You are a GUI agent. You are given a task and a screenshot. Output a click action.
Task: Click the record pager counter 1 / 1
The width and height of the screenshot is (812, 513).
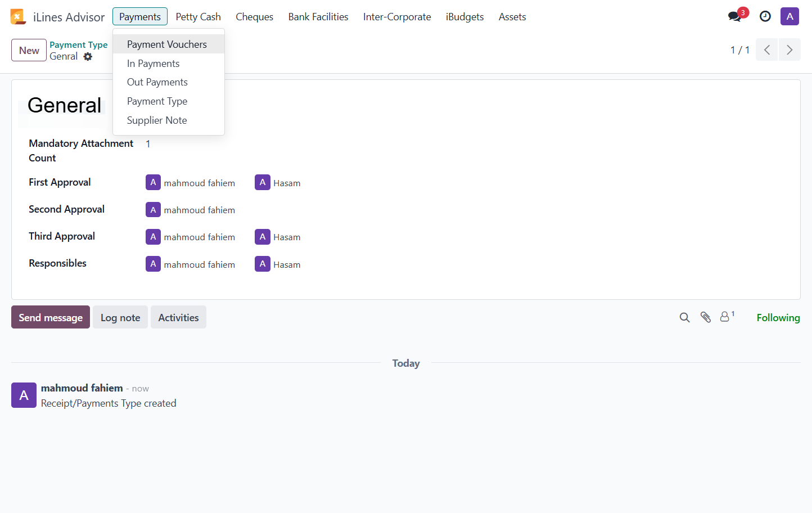click(x=740, y=50)
